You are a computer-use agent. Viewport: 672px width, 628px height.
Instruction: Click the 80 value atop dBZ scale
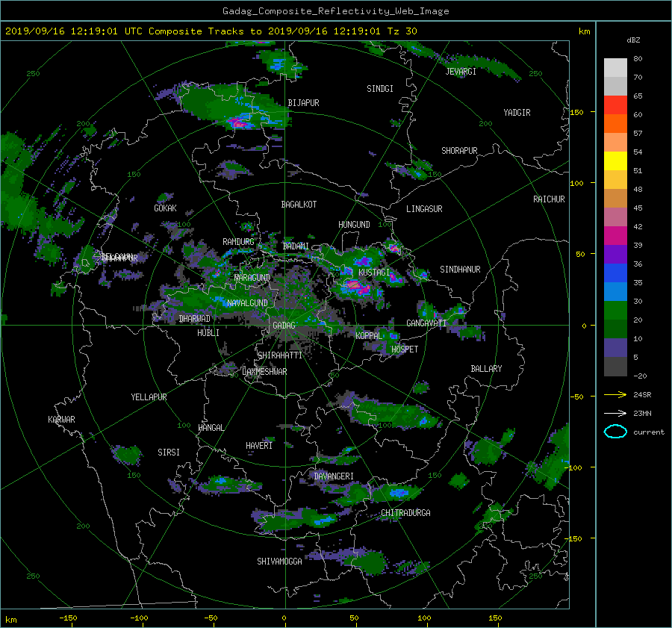pyautogui.click(x=638, y=59)
